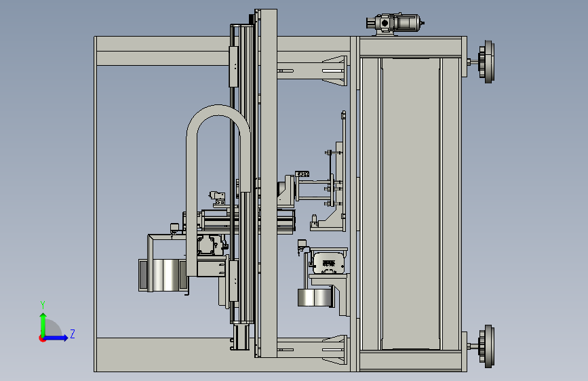Select the lower triangular gusset bracket

[x=334, y=350]
